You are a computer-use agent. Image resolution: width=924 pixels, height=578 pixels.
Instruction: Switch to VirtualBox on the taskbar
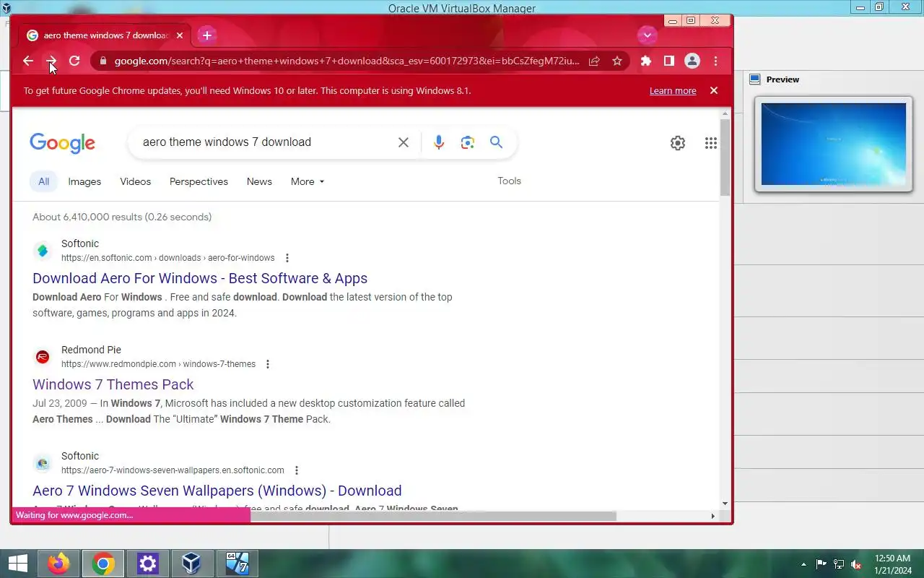coord(192,564)
